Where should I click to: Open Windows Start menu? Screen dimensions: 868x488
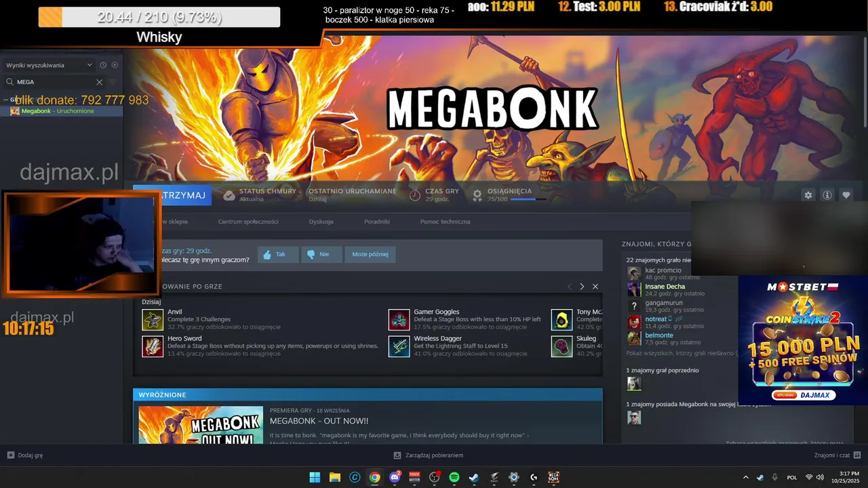pyautogui.click(x=315, y=477)
